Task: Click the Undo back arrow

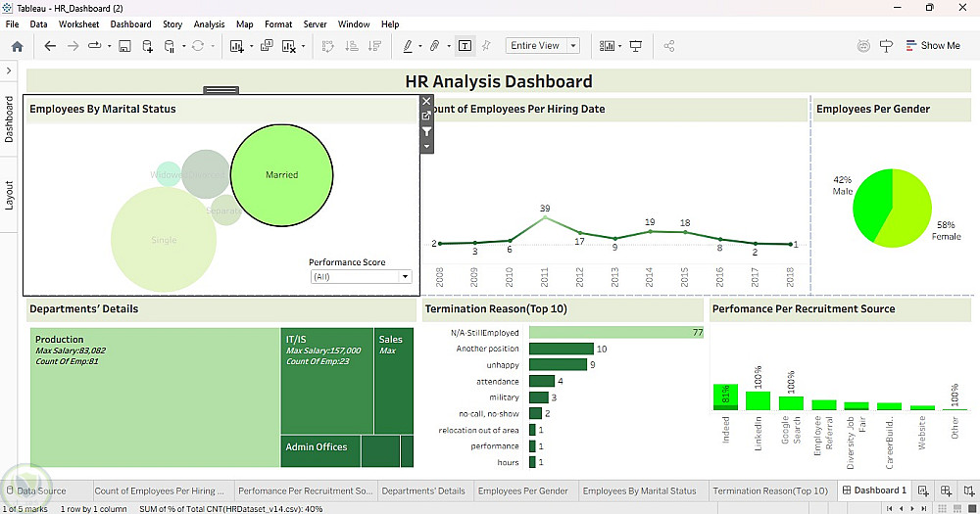Action: point(50,46)
